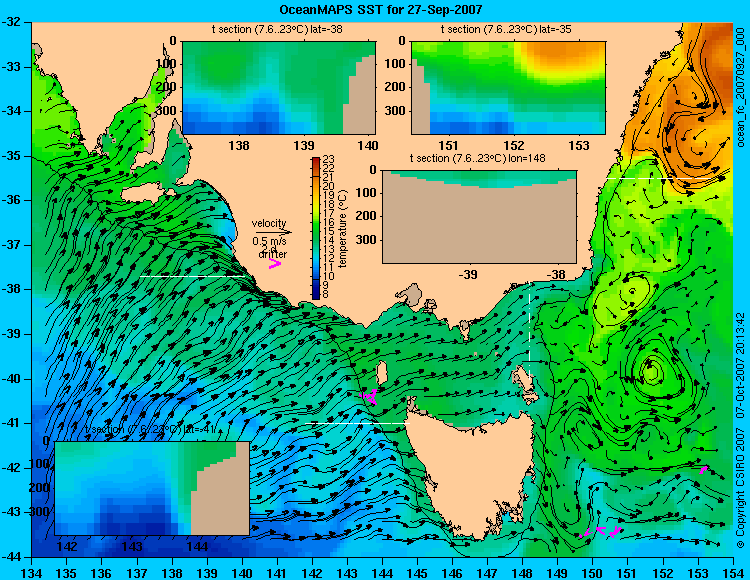The height and width of the screenshot is (580, 750).
Task: Click white dashed section line at latitude -41
Action: coord(360,424)
